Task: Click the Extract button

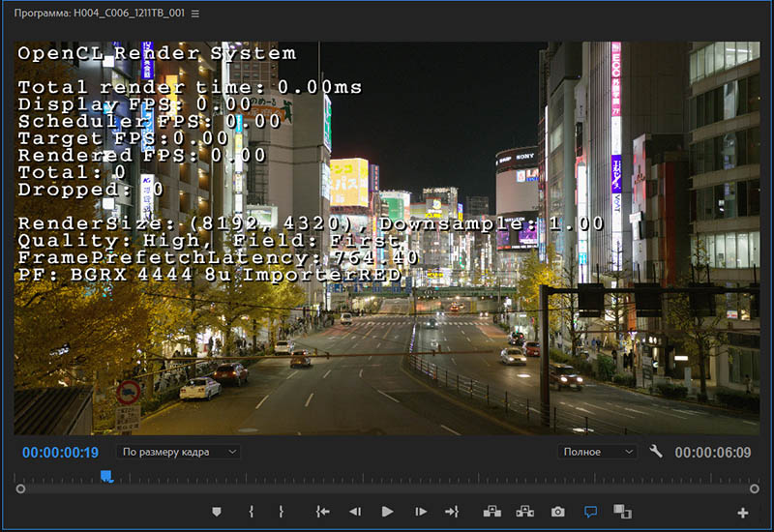Action: point(524,512)
